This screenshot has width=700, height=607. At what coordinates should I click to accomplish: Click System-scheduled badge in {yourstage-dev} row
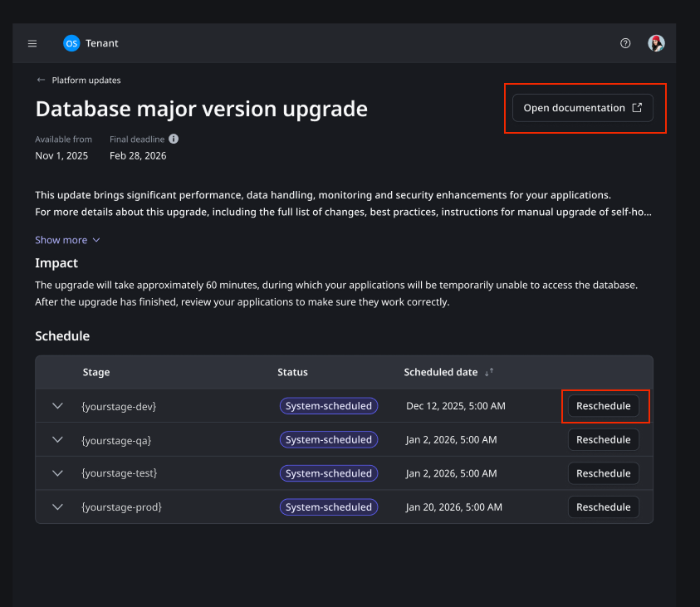329,406
